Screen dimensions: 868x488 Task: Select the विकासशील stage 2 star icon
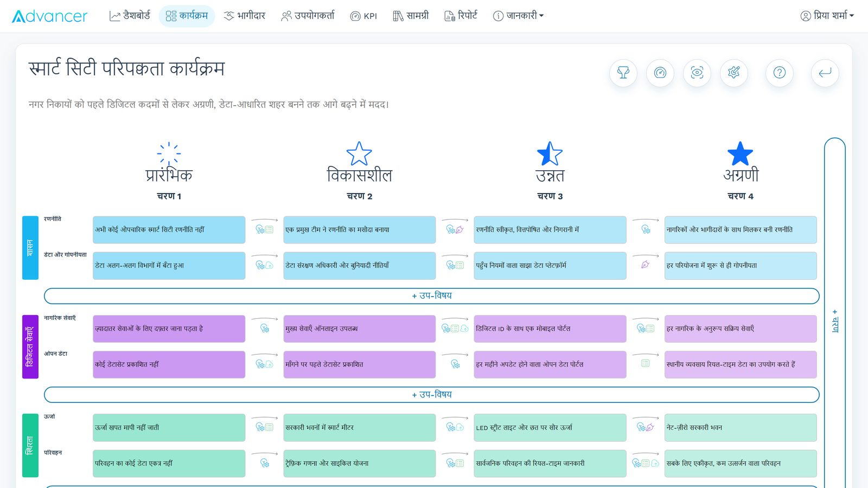[359, 154]
